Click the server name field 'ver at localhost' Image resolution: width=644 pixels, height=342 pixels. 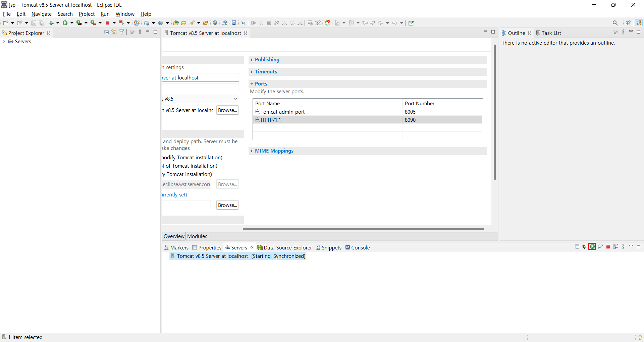201,77
